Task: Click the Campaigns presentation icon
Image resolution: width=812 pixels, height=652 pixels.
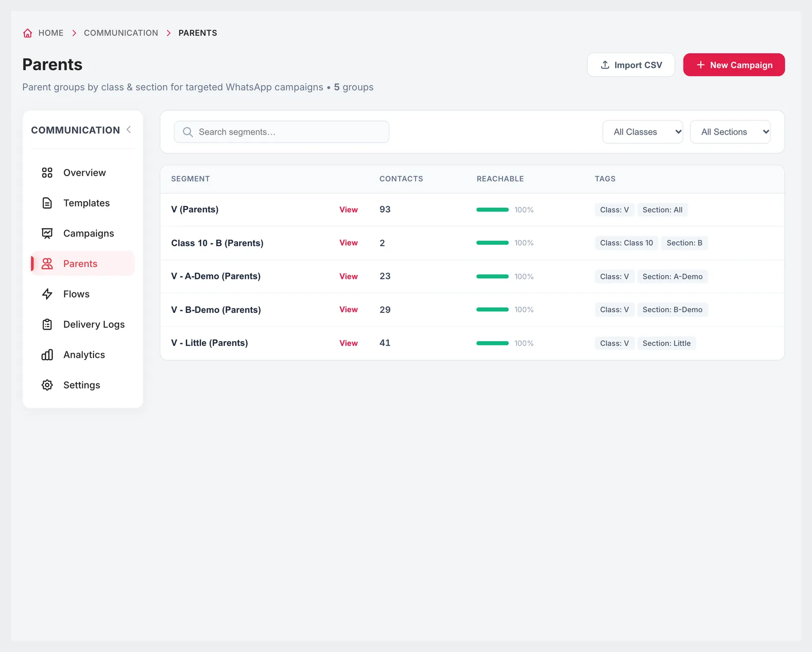Action: [47, 234]
